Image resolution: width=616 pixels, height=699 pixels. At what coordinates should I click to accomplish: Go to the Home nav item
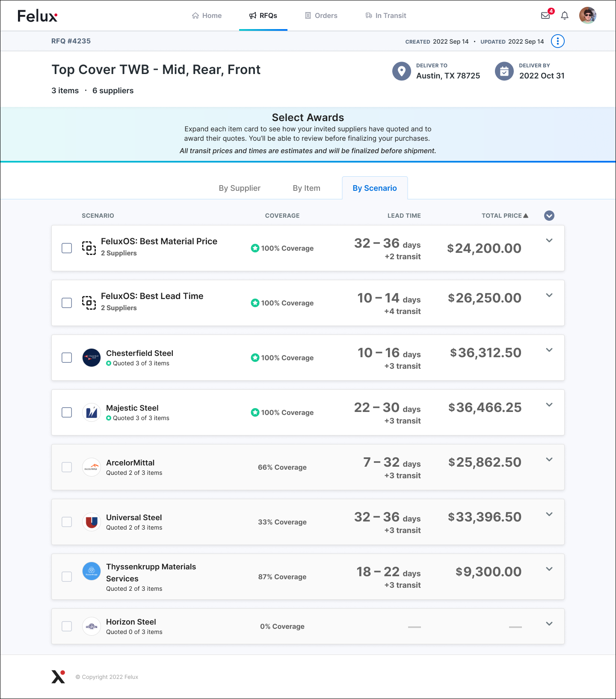pos(207,15)
